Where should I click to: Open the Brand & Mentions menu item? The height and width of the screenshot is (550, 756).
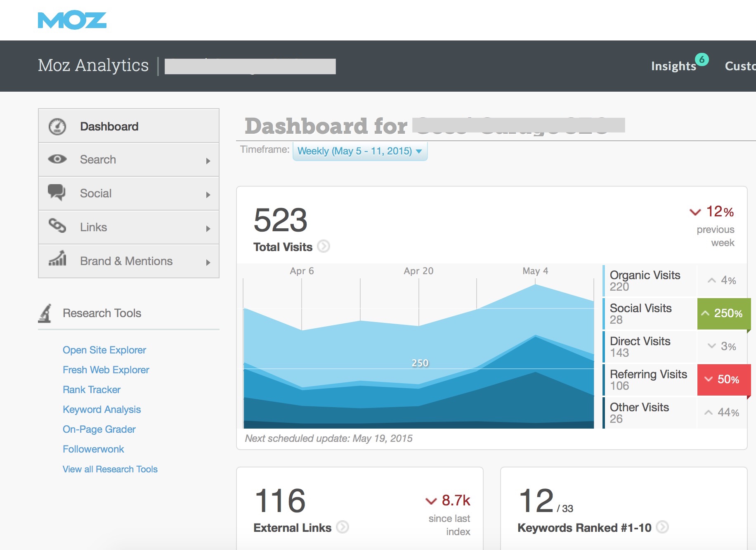[x=129, y=261]
